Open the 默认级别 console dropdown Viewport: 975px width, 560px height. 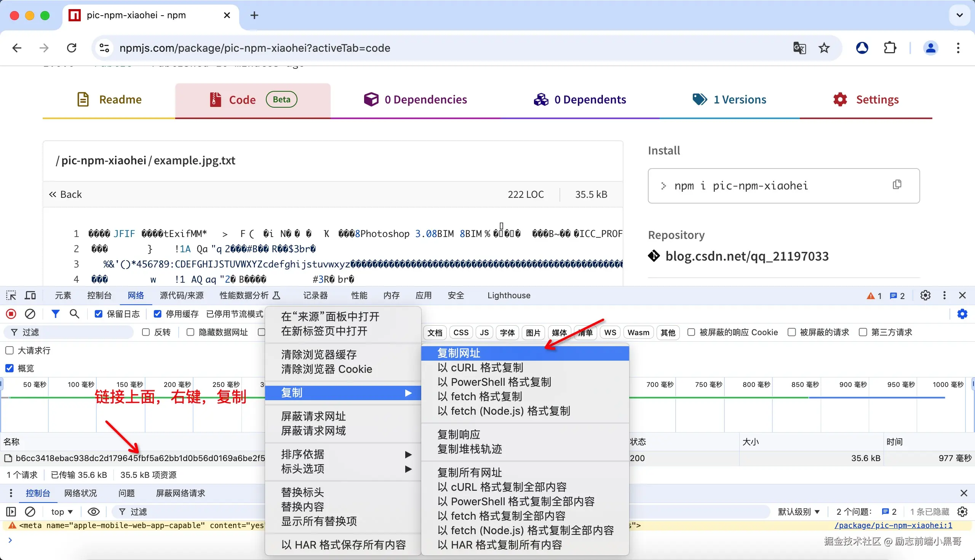click(x=798, y=512)
